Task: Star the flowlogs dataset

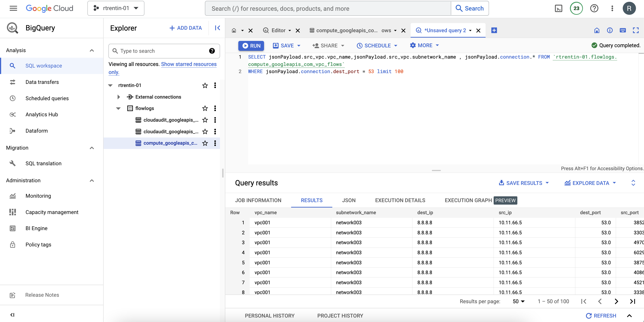Action: click(x=205, y=108)
